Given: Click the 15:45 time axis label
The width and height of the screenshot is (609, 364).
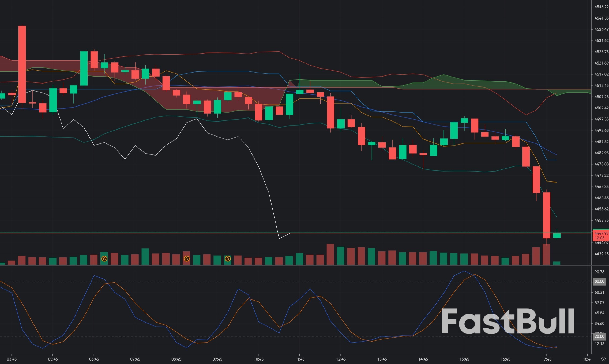Looking at the screenshot, I should [464, 359].
